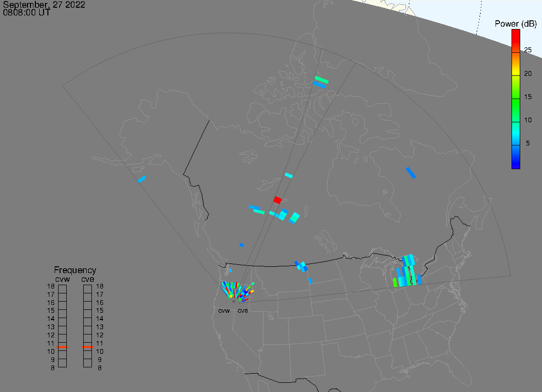542x392 pixels.
Task: Click the "Power (dB)" legend title
Action: coord(516,24)
